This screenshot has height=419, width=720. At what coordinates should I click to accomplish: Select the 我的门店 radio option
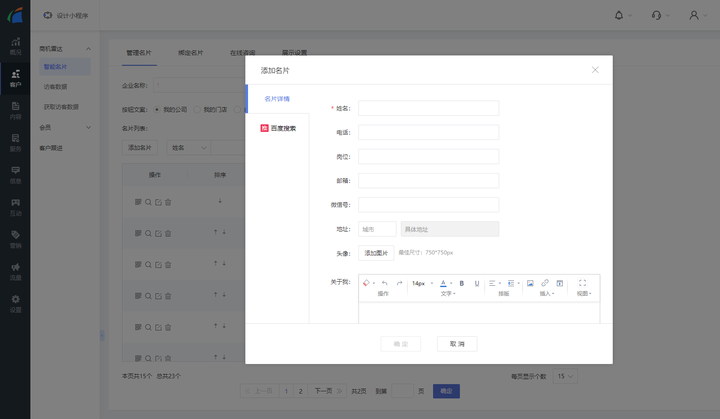(197, 109)
